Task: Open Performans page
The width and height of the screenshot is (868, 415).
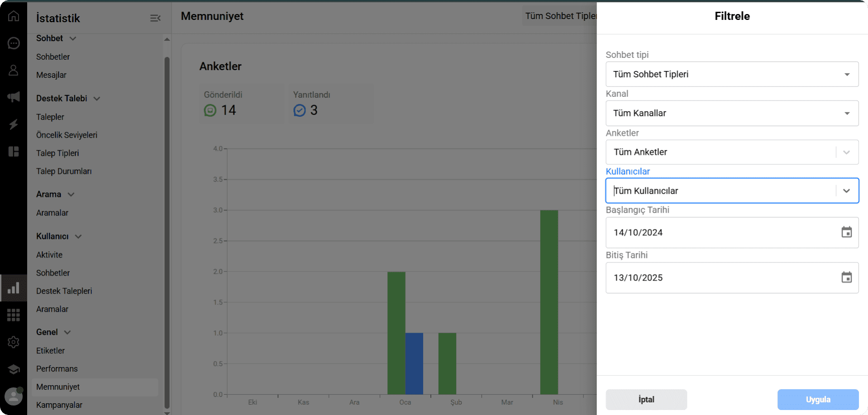Action: (57, 369)
